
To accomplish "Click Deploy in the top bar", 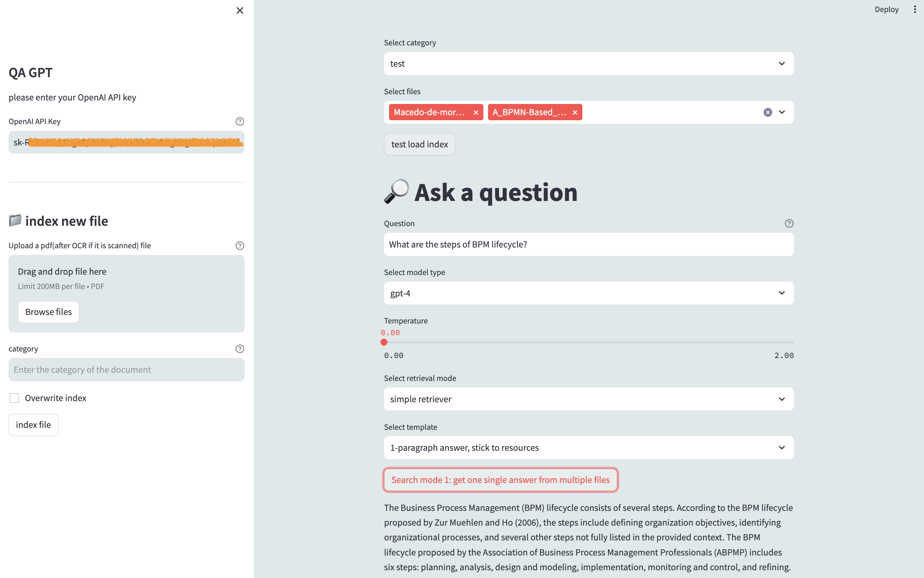I will tap(886, 10).
